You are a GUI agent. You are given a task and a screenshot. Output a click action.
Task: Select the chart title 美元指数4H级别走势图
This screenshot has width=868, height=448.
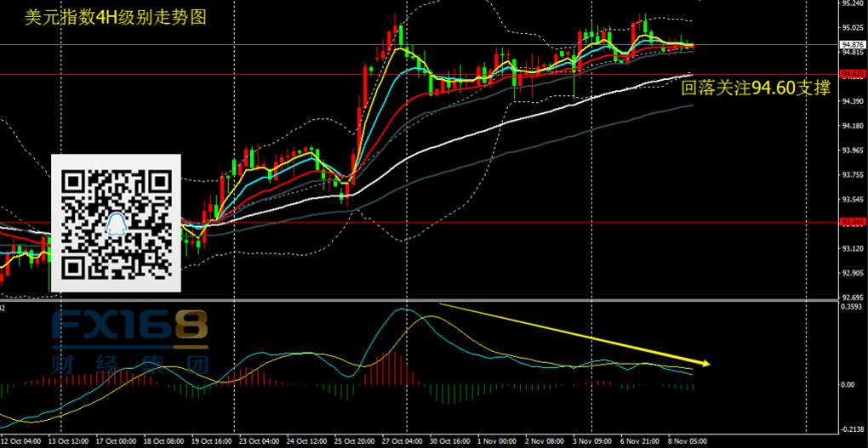[x=105, y=16]
